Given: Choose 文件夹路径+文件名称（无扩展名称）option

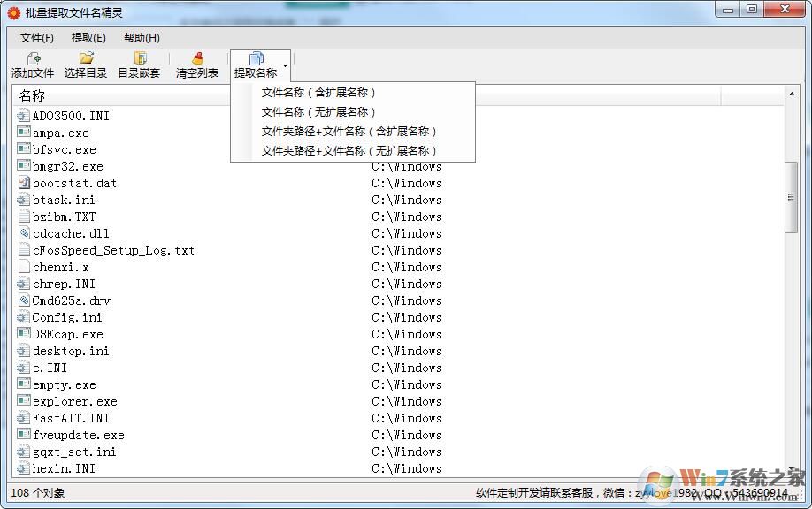Looking at the screenshot, I should 349,150.
